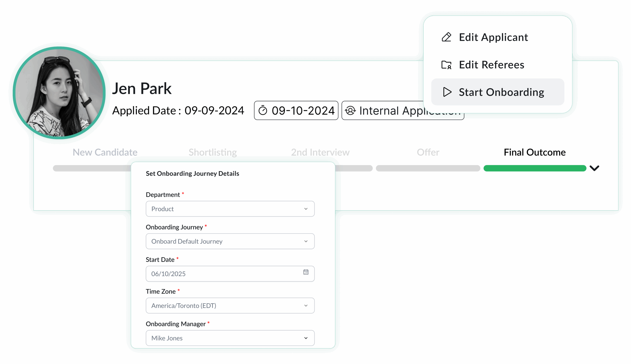Expand the Final Outcome stage chevron
The height and width of the screenshot is (364, 631).
pyautogui.click(x=594, y=168)
